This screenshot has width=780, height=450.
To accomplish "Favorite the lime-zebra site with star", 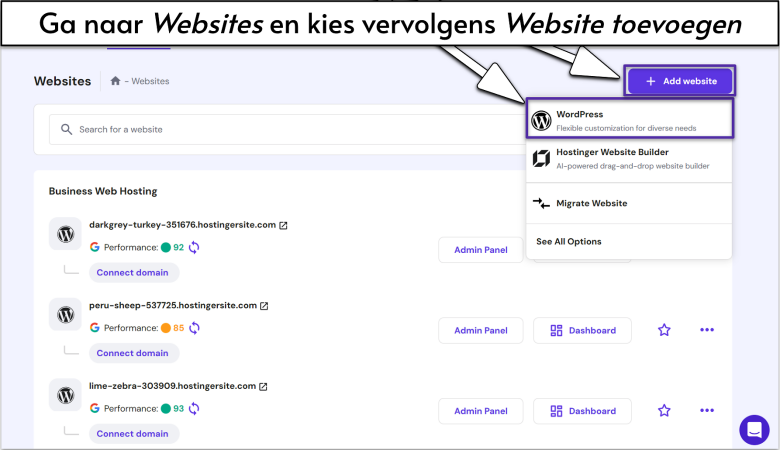I will [x=664, y=410].
